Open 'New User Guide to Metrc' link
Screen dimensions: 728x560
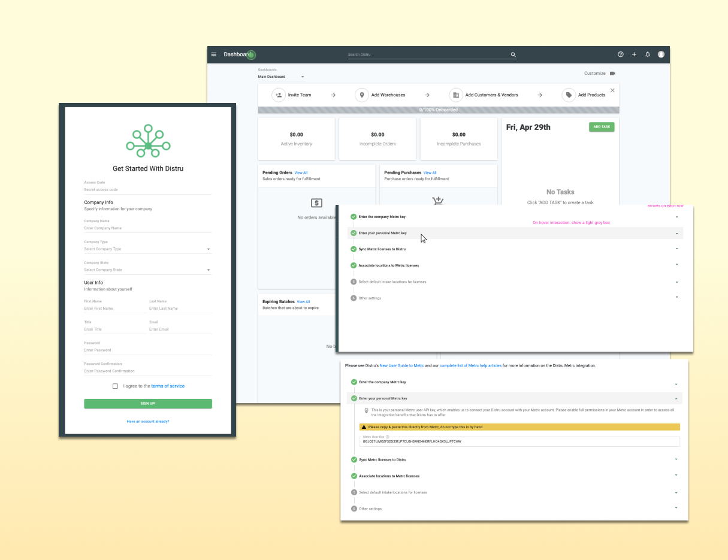[x=401, y=365]
